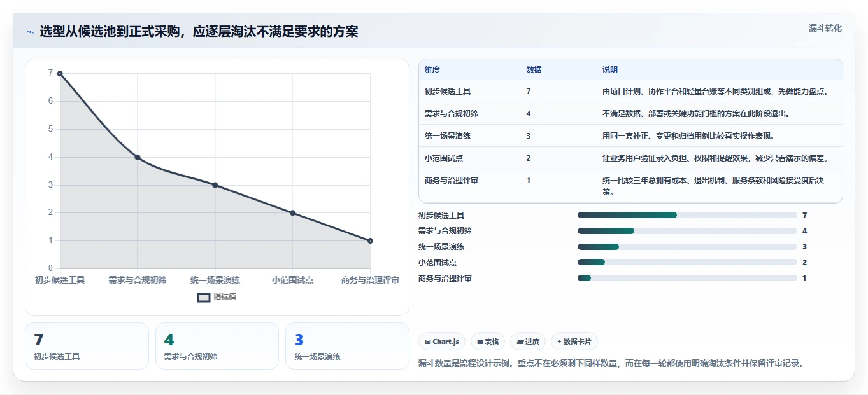This screenshot has height=395, width=868.
Task: Open the card showing 4 需求与合规初筛
Action: tap(217, 346)
